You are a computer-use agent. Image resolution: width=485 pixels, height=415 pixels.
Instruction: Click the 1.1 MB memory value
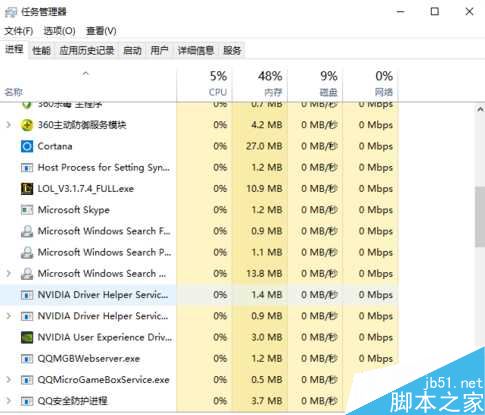click(267, 253)
